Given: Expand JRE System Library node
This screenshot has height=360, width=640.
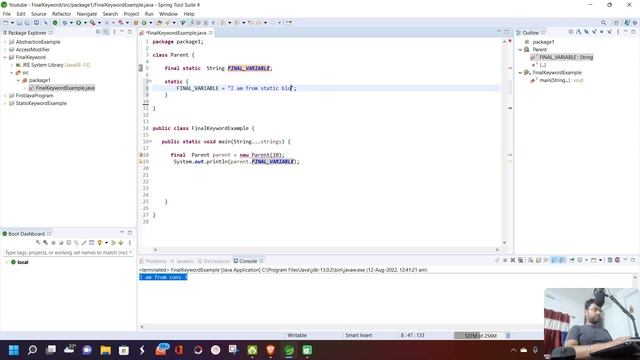Looking at the screenshot, I should [x=12, y=65].
